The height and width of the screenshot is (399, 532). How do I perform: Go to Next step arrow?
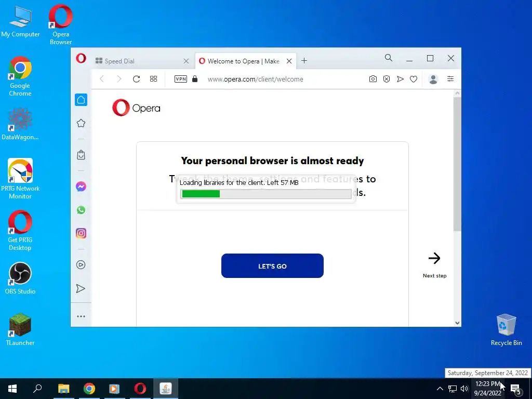[x=434, y=258]
